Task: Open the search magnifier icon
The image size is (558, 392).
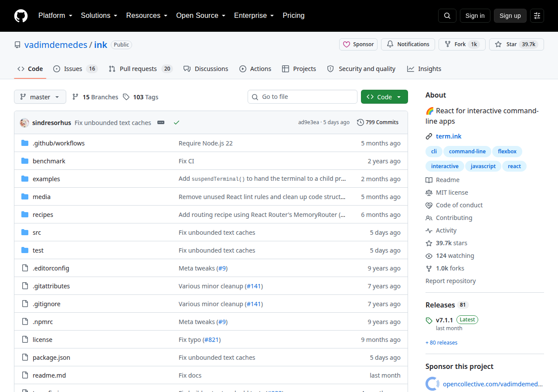Action: pyautogui.click(x=447, y=16)
